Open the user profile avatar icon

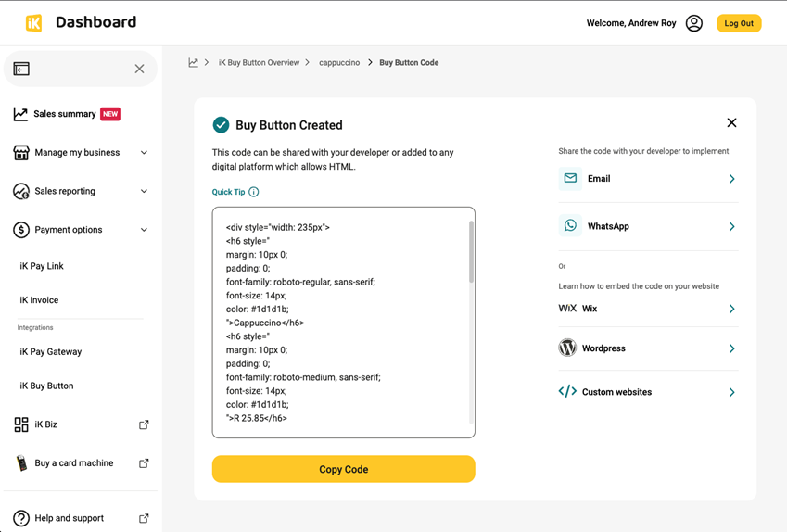694,23
